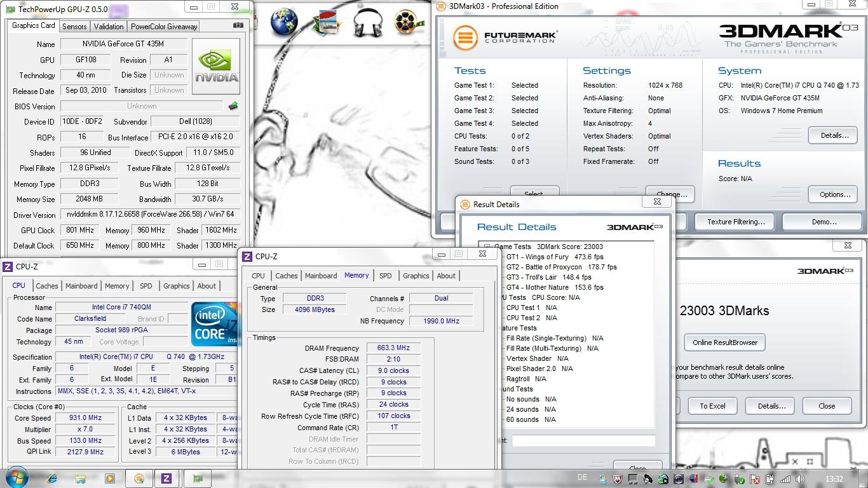Click GPU name field NVIDIA GeForce GT 435M
The height and width of the screenshot is (488, 868).
coord(123,44)
